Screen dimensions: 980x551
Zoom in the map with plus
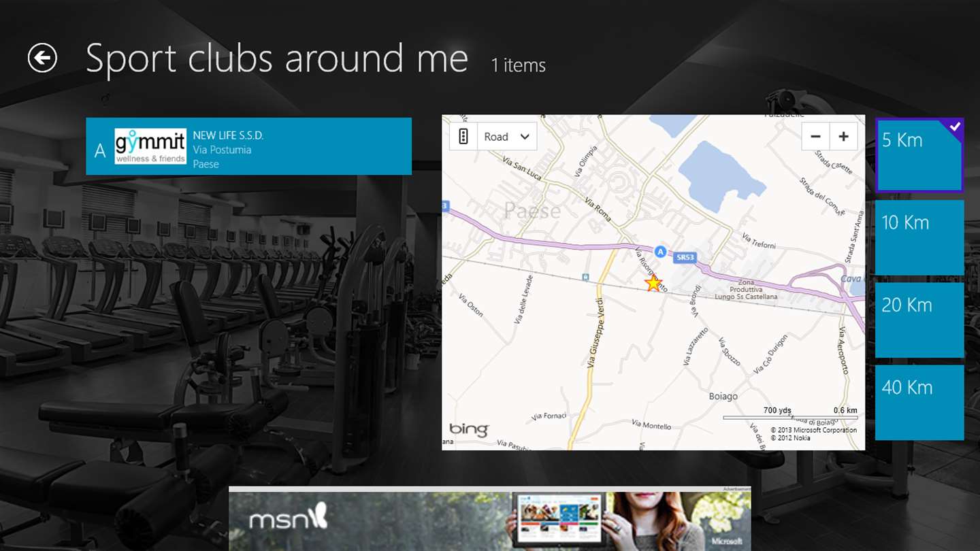pyautogui.click(x=844, y=137)
